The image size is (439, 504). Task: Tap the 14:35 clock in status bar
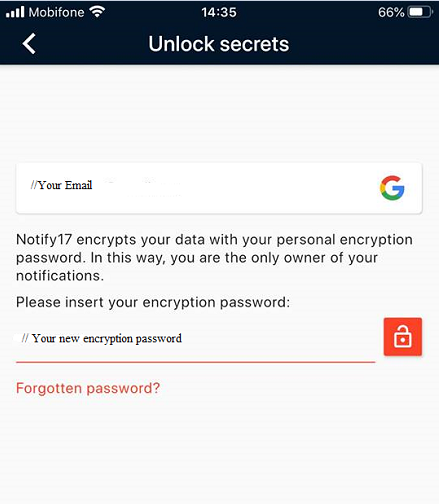[x=219, y=12]
